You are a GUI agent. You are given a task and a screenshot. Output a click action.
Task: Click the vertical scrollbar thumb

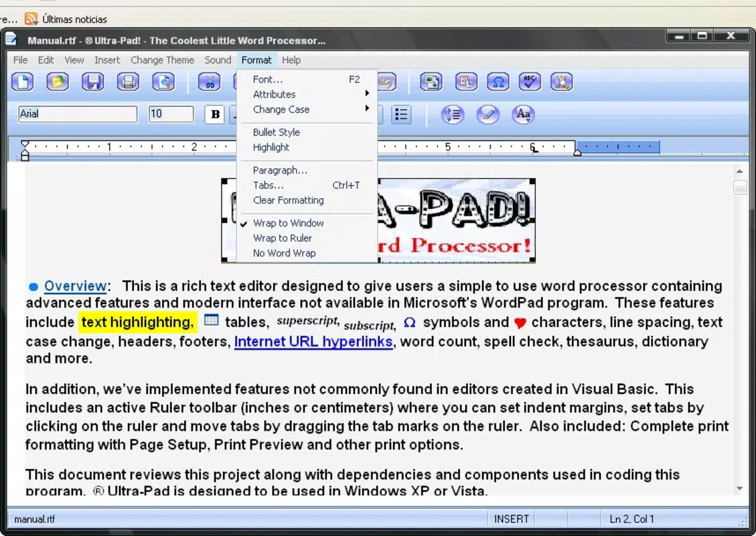[740, 187]
